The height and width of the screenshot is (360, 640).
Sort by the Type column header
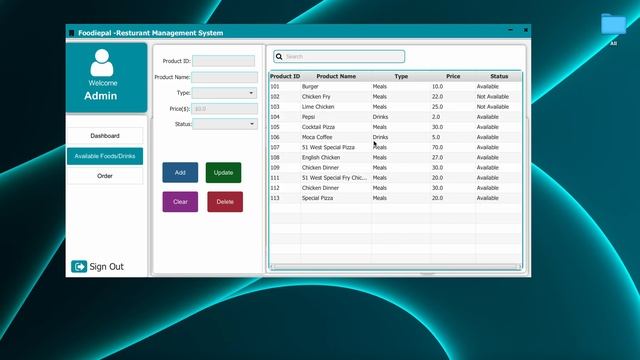(x=401, y=76)
